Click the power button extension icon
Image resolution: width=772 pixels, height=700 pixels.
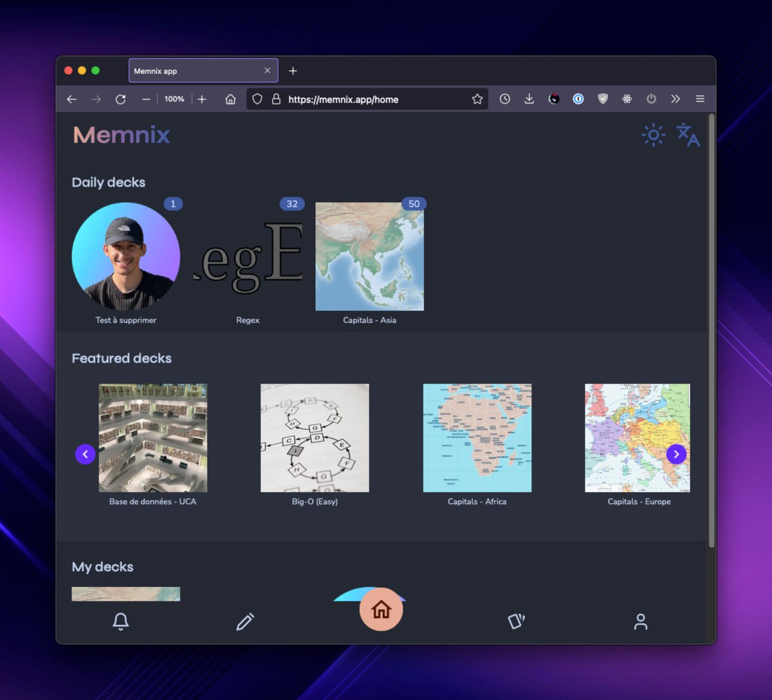(651, 99)
